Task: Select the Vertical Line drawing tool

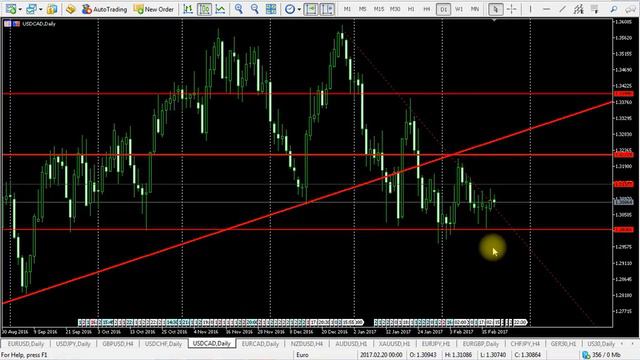Action: (530, 9)
